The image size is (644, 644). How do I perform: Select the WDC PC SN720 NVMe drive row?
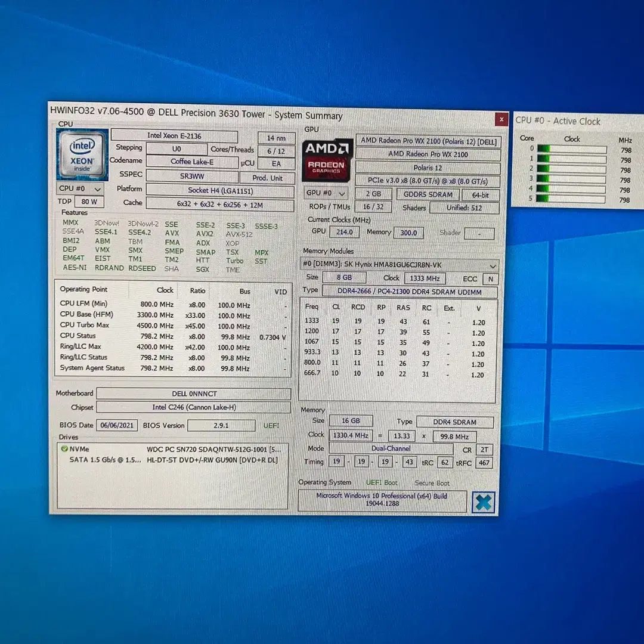(x=172, y=450)
